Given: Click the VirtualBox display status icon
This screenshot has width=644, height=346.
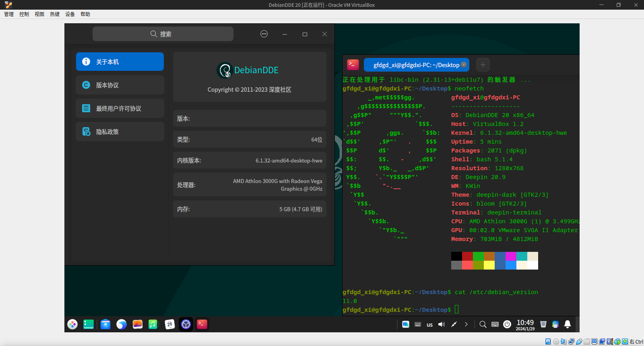Looking at the screenshot, I should pos(594,342).
